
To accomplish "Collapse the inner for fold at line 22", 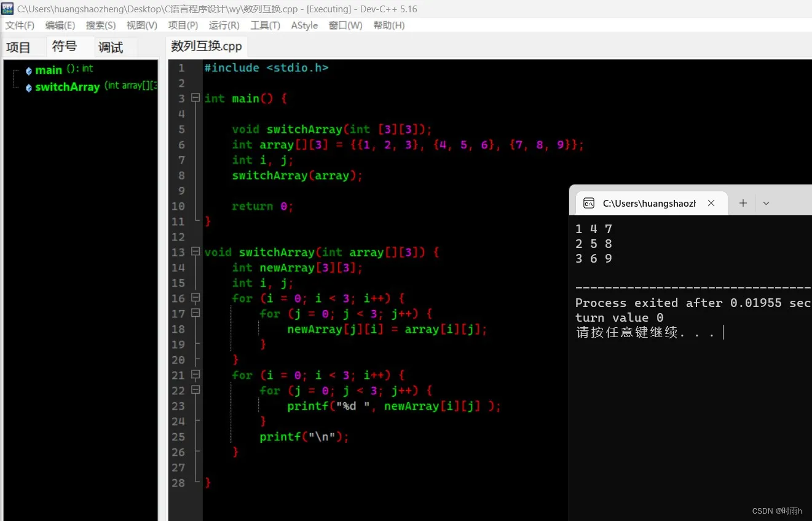I will coord(195,391).
